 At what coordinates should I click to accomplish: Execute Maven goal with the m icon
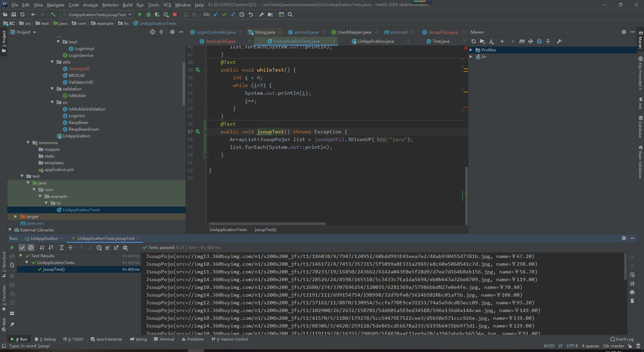pyautogui.click(x=522, y=41)
